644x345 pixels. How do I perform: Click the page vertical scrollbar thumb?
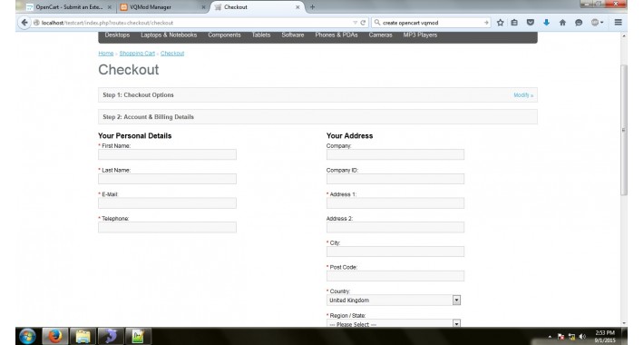click(x=624, y=130)
